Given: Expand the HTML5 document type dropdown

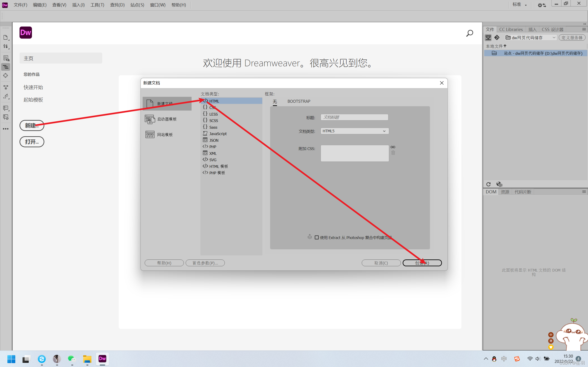Looking at the screenshot, I should (354, 131).
